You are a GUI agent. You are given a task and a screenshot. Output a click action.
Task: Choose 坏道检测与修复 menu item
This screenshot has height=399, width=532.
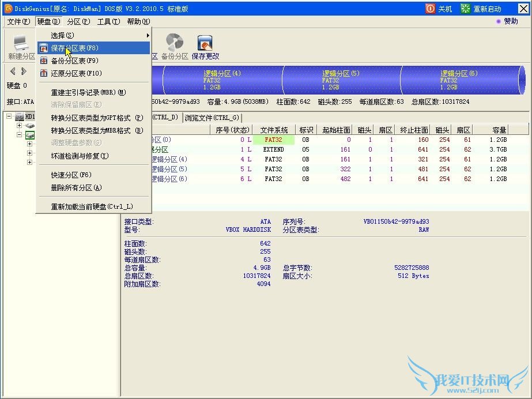tap(93, 156)
